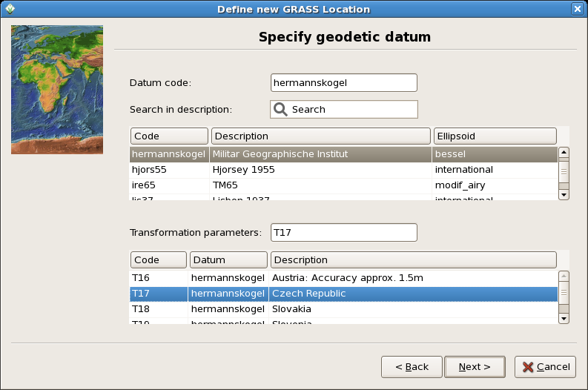Click the Datum code text field
The height and width of the screenshot is (390, 588).
pyautogui.click(x=344, y=83)
